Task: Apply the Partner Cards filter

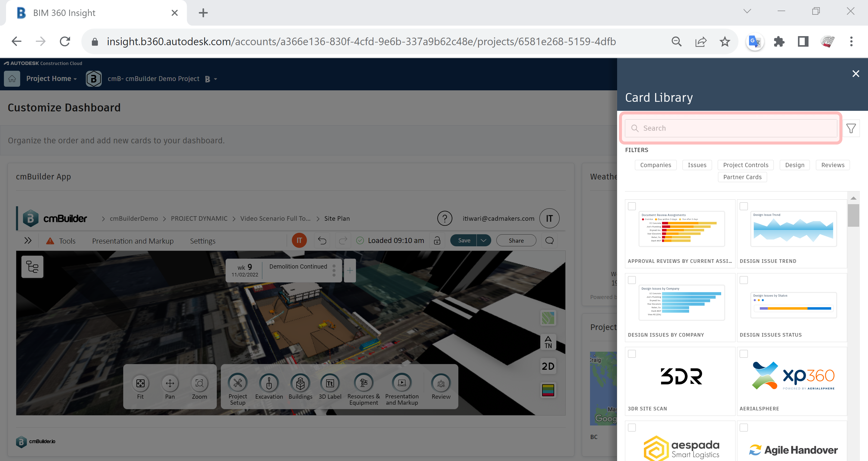Action: 742,177
